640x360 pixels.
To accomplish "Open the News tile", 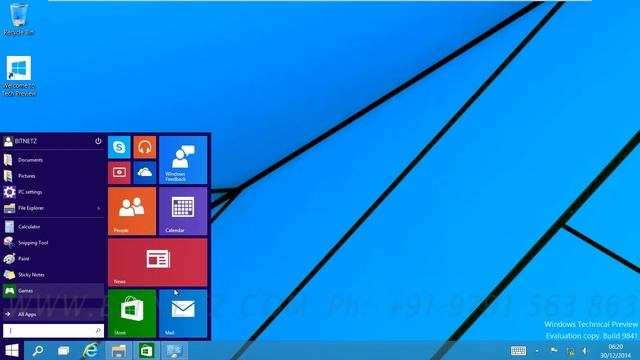I will (x=158, y=262).
